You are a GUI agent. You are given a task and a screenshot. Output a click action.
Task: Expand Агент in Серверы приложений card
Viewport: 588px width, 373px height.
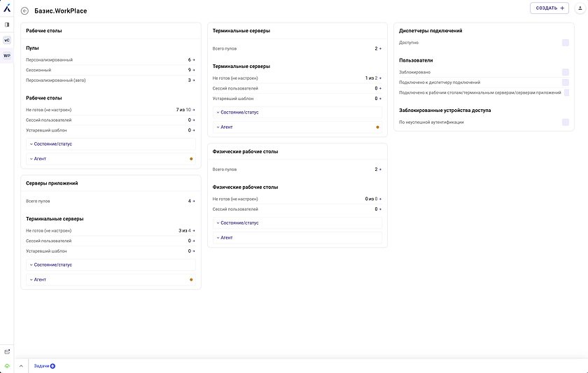[x=40, y=279]
